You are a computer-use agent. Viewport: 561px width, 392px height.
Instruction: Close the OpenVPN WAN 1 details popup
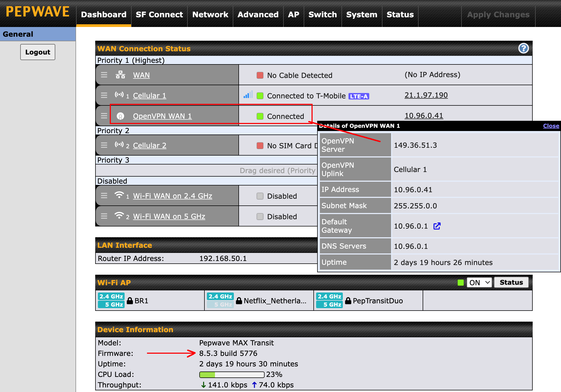click(x=551, y=126)
